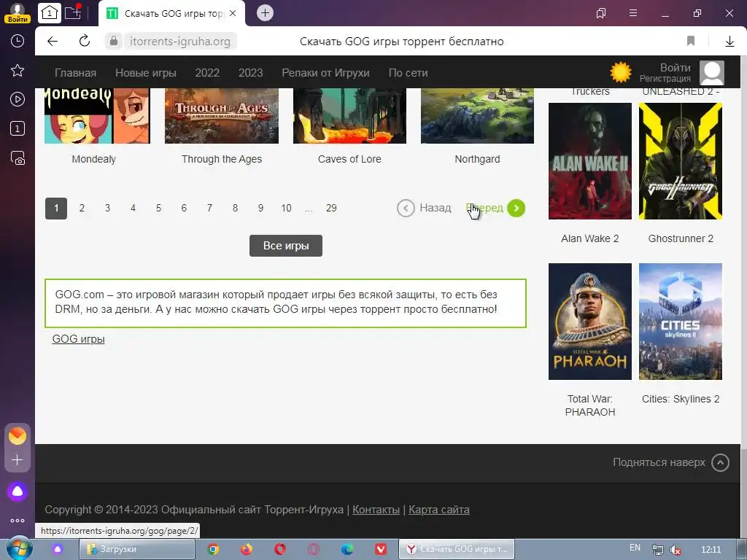Viewport: 747px width, 560px height.
Task: Open Yandex Mail icon in sidebar
Action: (x=18, y=435)
